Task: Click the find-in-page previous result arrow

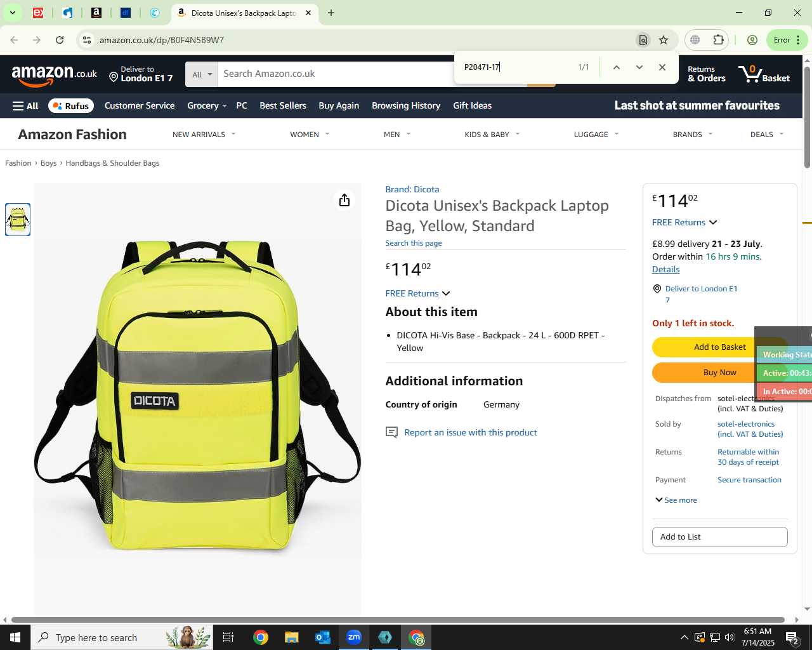Action: [616, 67]
